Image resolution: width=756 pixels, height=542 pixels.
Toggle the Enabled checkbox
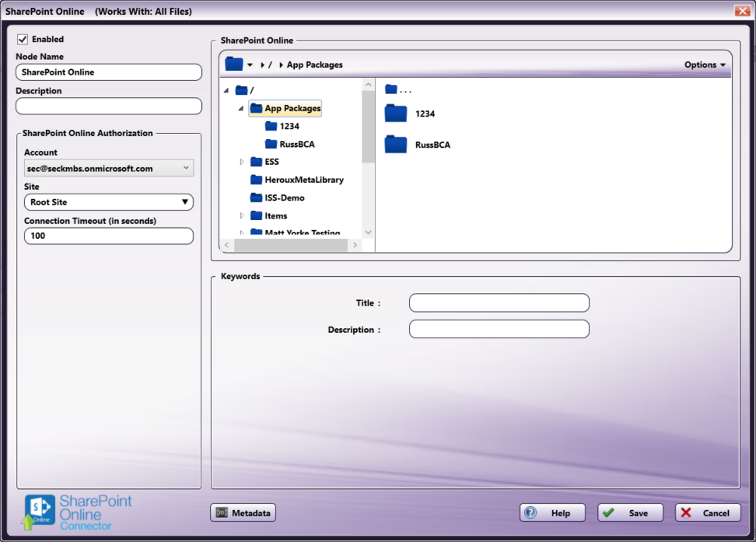point(23,39)
